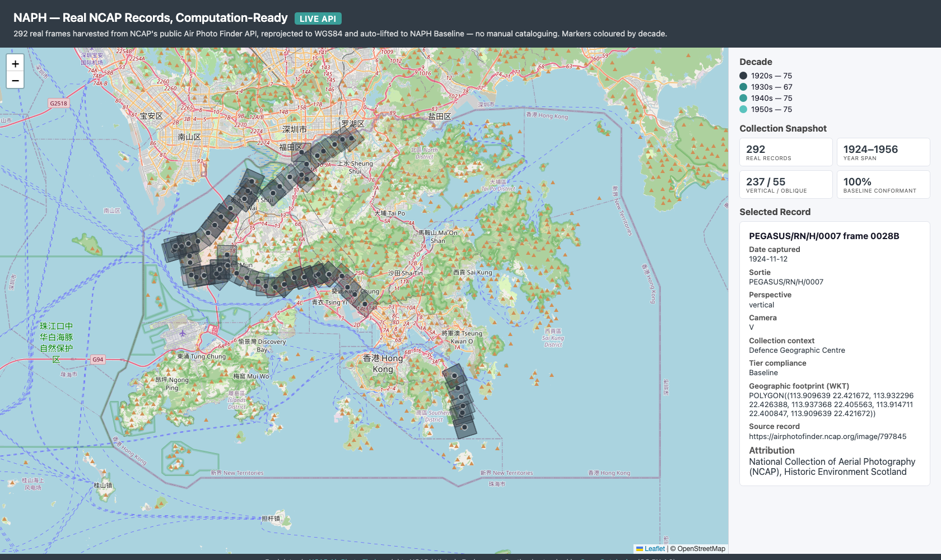Zoom out of the map
The height and width of the screenshot is (560, 941).
pos(16,81)
